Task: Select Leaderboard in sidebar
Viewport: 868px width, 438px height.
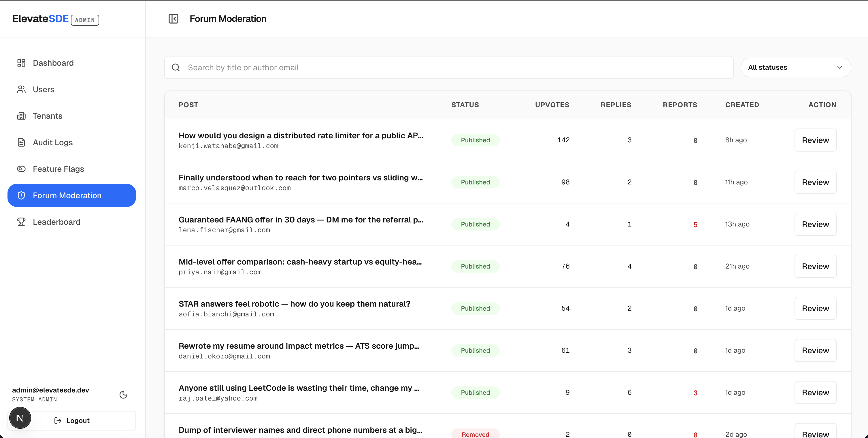Action: (x=71, y=222)
